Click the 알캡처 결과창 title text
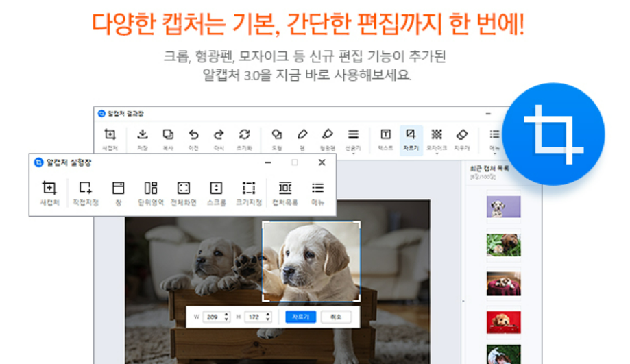Viewport: 630px width, 364px height. 125,114
